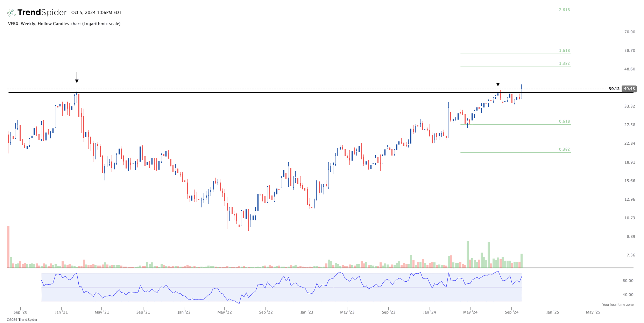This screenshot has height=323, width=644.
Task: Click the TrendSpider spider logo icon
Action: click(11, 13)
